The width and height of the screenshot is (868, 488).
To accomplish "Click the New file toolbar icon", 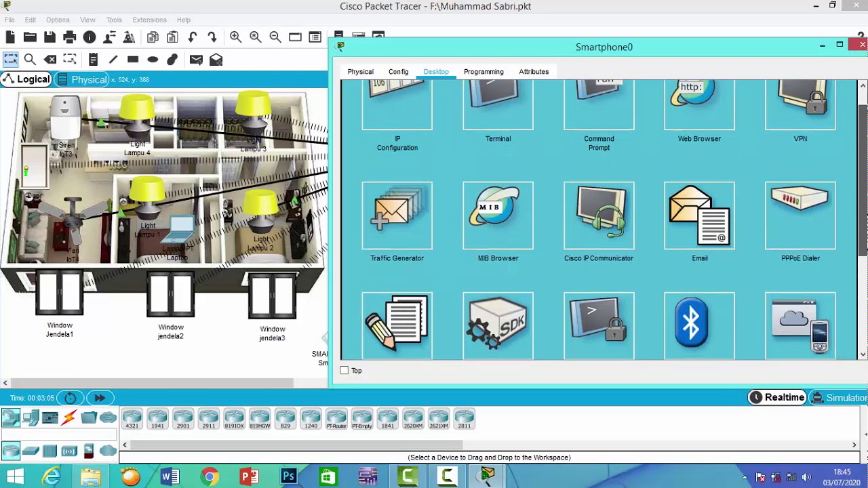I will [x=10, y=37].
